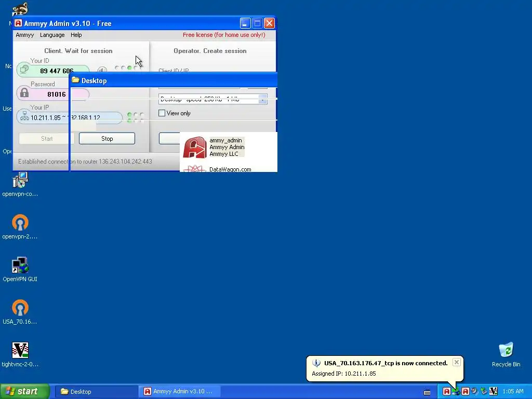Close the VPN connected notification balloon
Screen dimensions: 532x399
coord(457,362)
